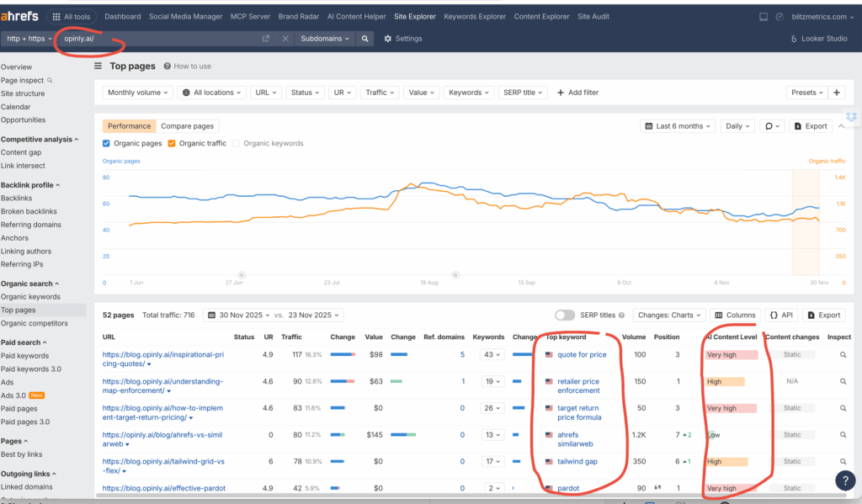Viewport: 862px width, 504px height.
Task: Open Keywords Explorer in the top menu
Action: click(476, 16)
